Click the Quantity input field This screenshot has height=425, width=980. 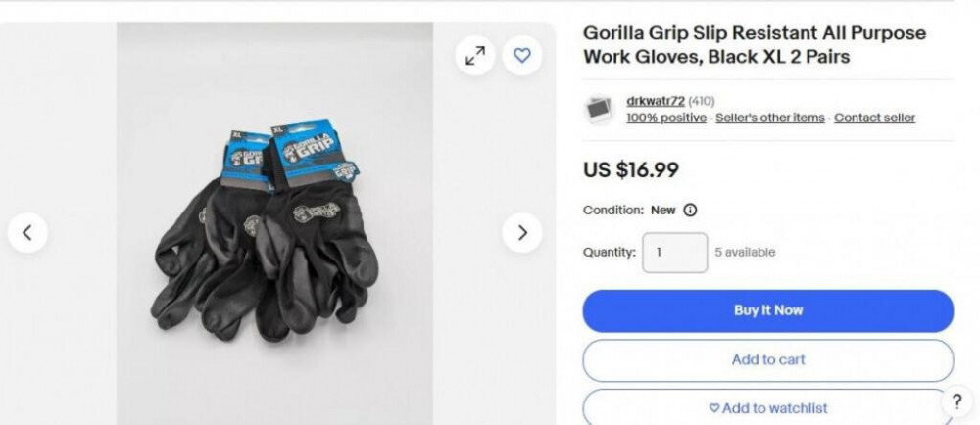[675, 253]
